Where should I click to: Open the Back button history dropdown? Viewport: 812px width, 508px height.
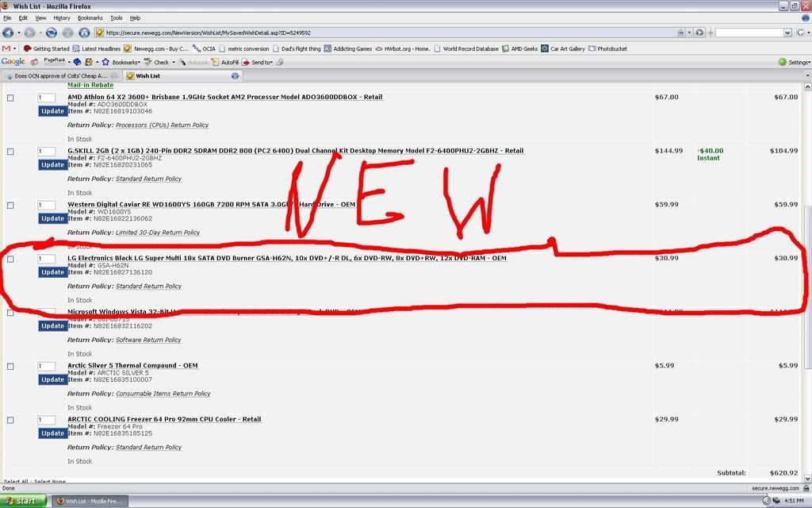(19, 33)
